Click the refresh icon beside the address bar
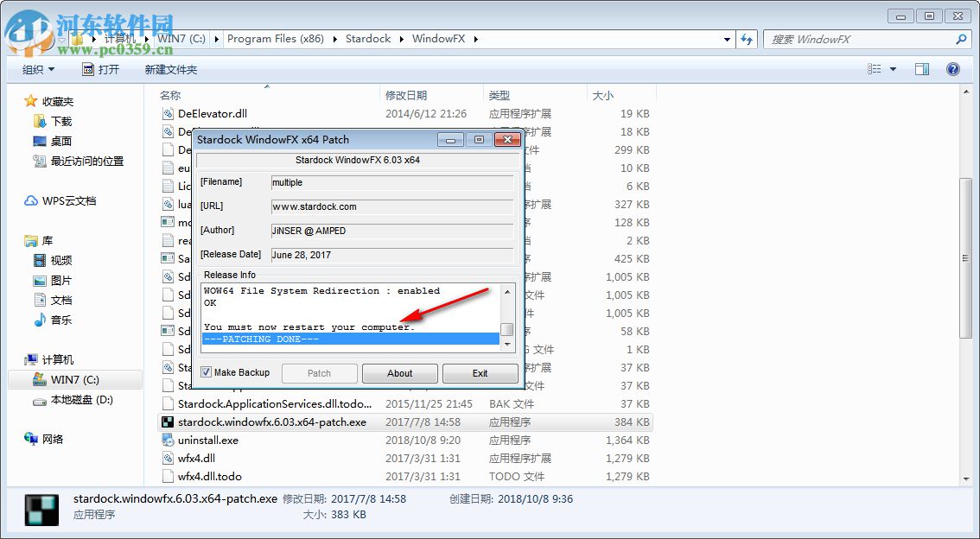 [x=747, y=39]
